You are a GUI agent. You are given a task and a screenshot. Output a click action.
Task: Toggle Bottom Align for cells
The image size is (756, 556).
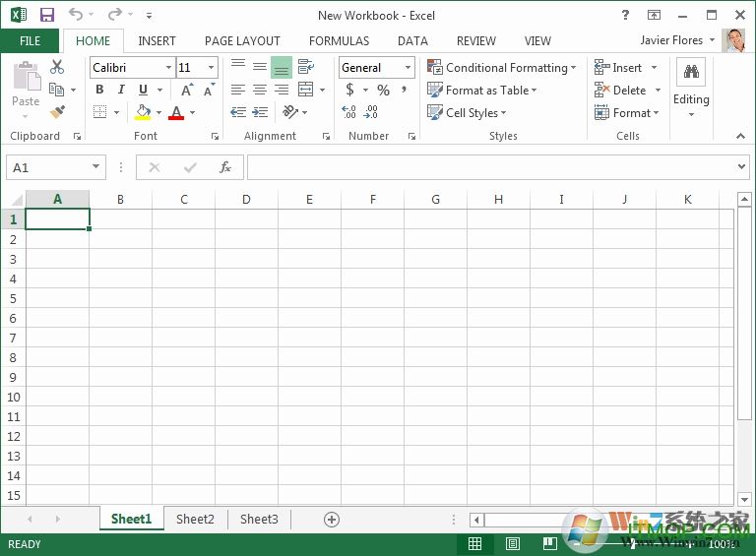tap(282, 67)
